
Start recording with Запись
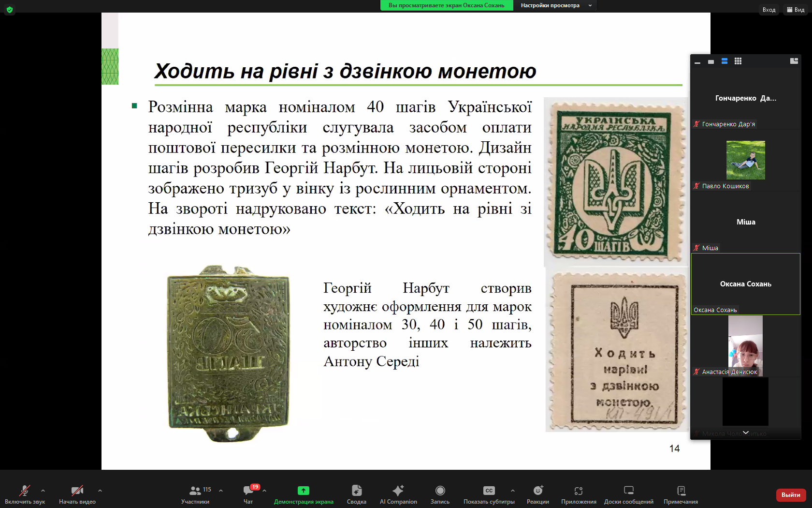coord(440,493)
